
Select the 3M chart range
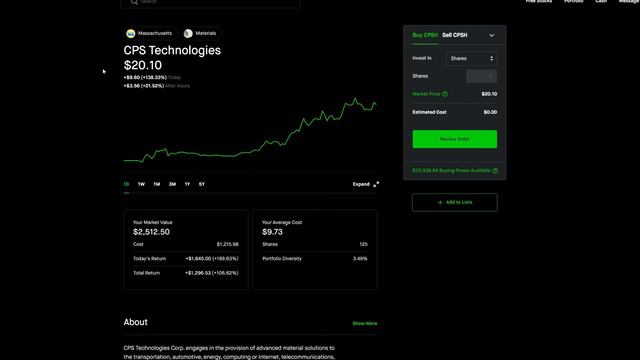pos(172,184)
